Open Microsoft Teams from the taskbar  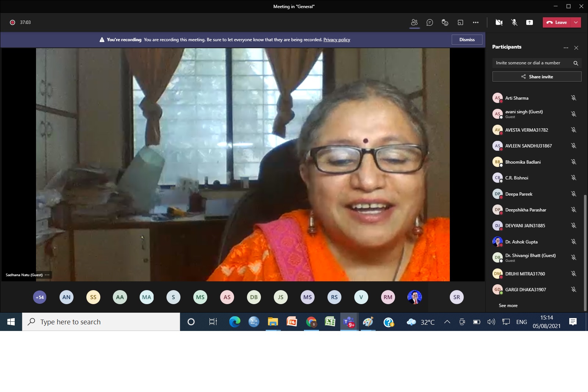[x=349, y=322]
